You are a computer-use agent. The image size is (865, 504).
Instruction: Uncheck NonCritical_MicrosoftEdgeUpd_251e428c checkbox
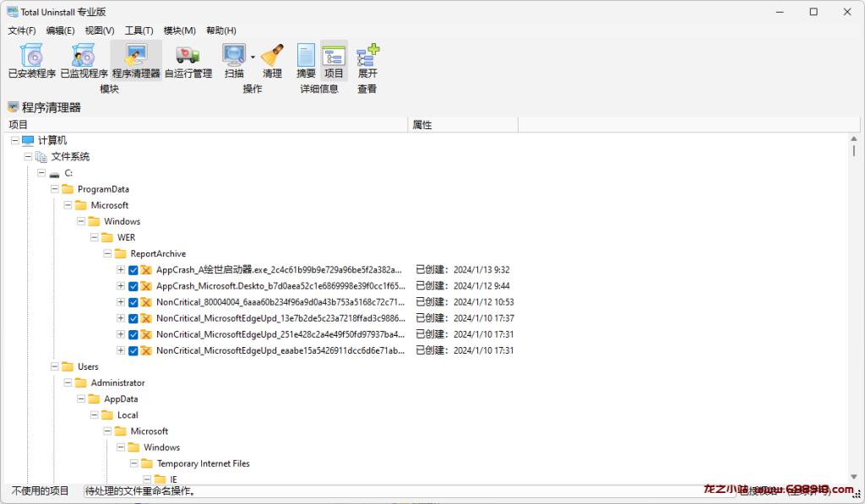coord(133,334)
